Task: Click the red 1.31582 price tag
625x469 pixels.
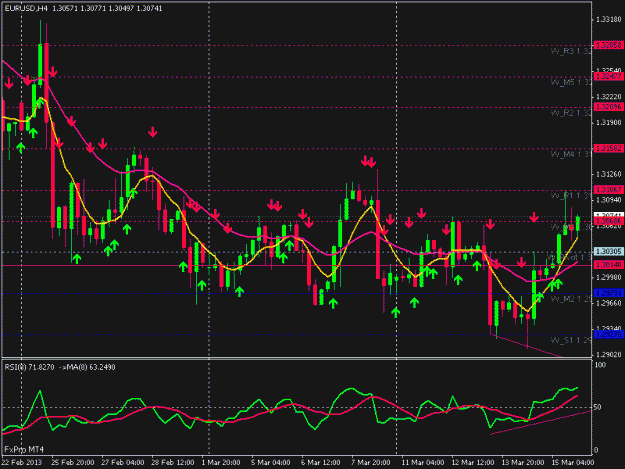Action: tap(609, 148)
